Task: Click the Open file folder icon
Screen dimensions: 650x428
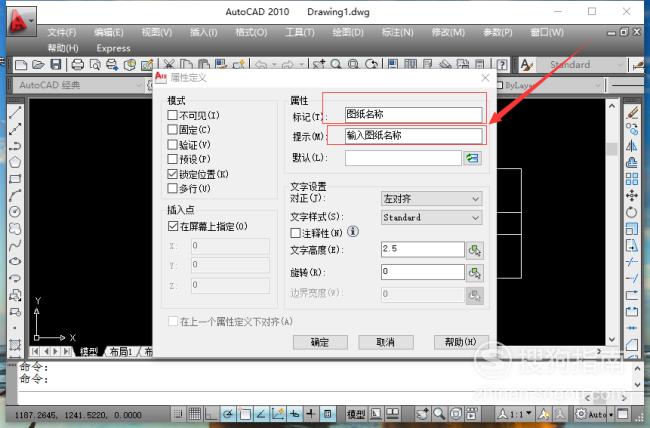Action: point(38,65)
